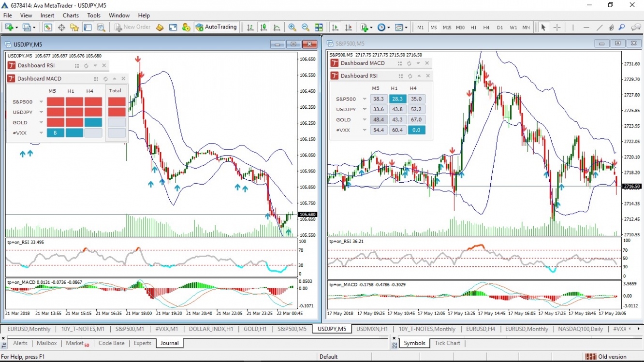This screenshot has width=644, height=362.
Task: Switch timeframe to M30
Action: click(x=460, y=28)
